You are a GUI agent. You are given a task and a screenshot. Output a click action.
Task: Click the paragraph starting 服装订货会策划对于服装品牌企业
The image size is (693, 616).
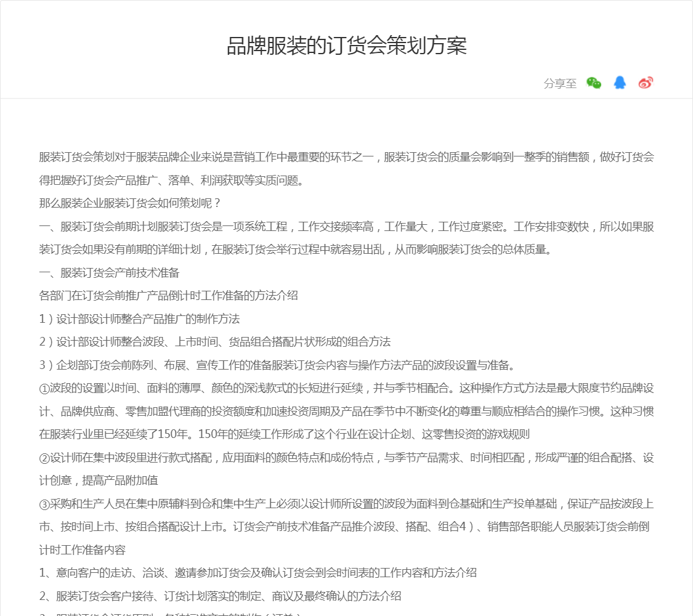(x=346, y=169)
